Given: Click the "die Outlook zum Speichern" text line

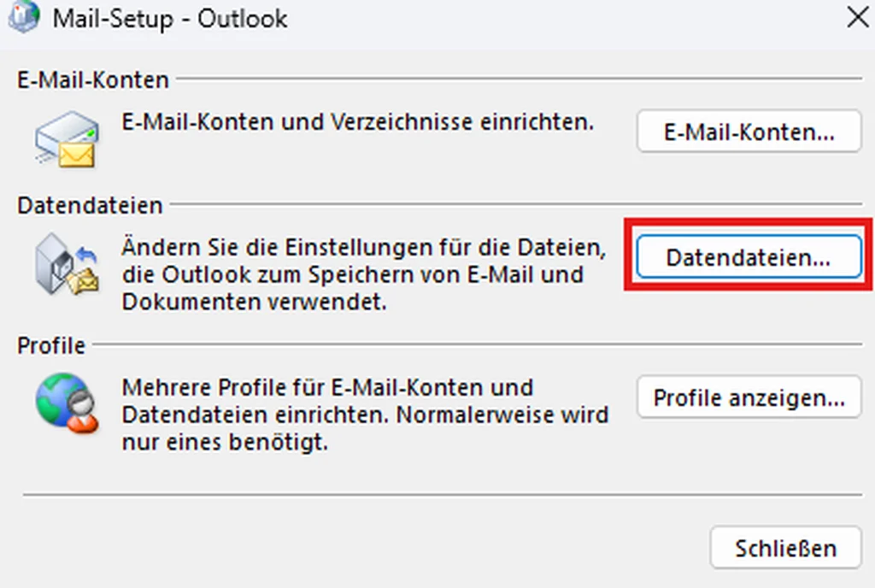Looking at the screenshot, I should pyautogui.click(x=352, y=276).
